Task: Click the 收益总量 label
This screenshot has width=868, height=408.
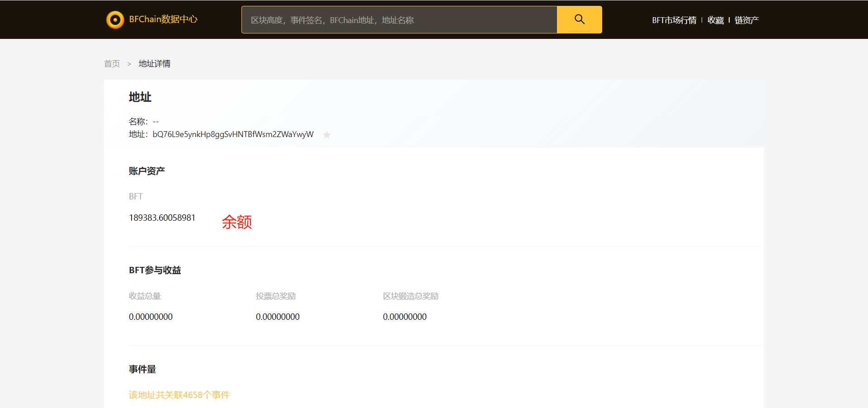Action: coord(145,296)
